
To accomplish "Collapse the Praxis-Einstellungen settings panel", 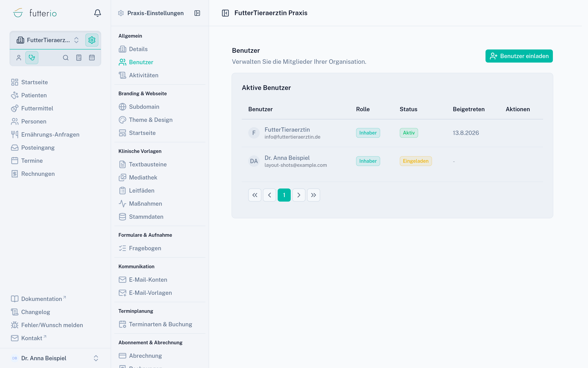I will click(197, 13).
